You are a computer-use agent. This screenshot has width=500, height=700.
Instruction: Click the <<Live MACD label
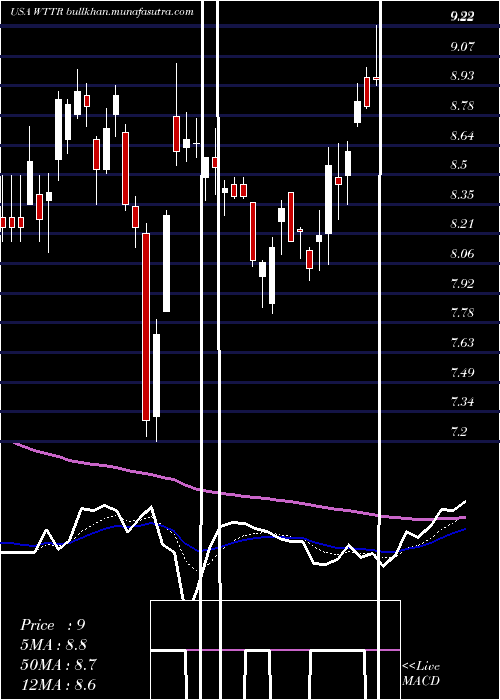[421, 674]
